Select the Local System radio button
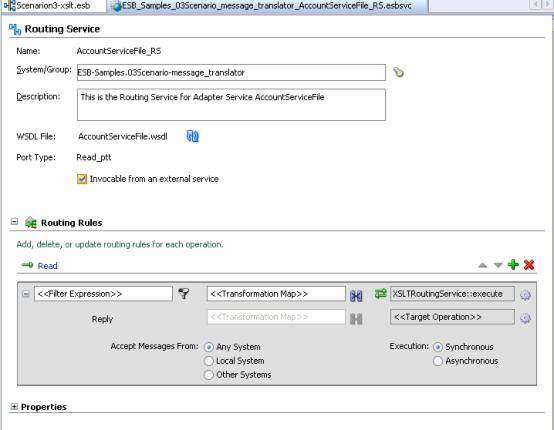Screen dimensions: 554x430 click(x=209, y=361)
